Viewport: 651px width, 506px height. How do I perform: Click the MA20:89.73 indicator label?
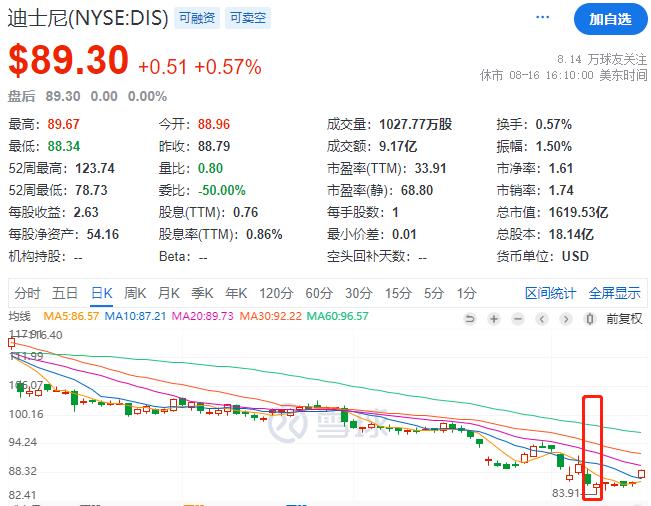pyautogui.click(x=203, y=316)
